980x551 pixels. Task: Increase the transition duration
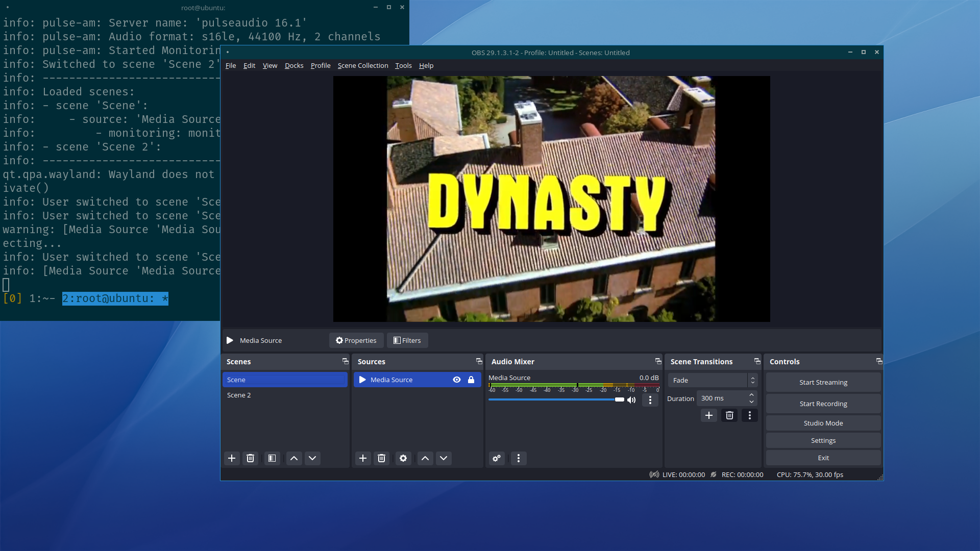point(751,395)
